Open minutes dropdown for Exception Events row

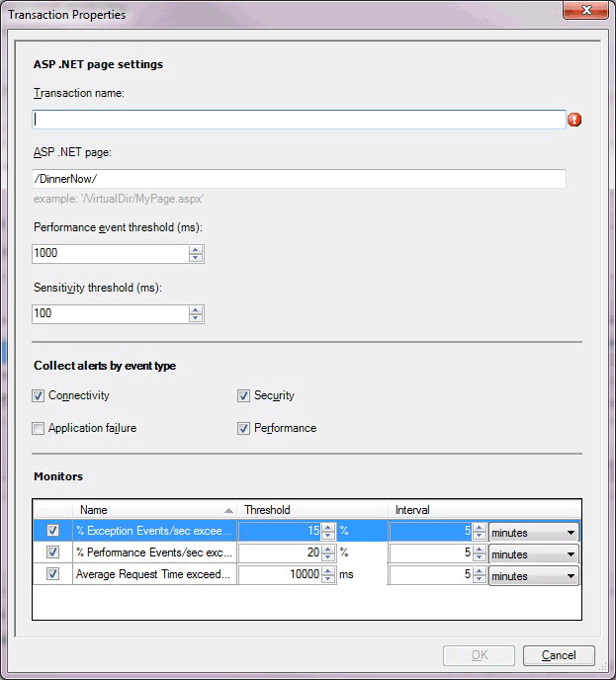pos(534,532)
